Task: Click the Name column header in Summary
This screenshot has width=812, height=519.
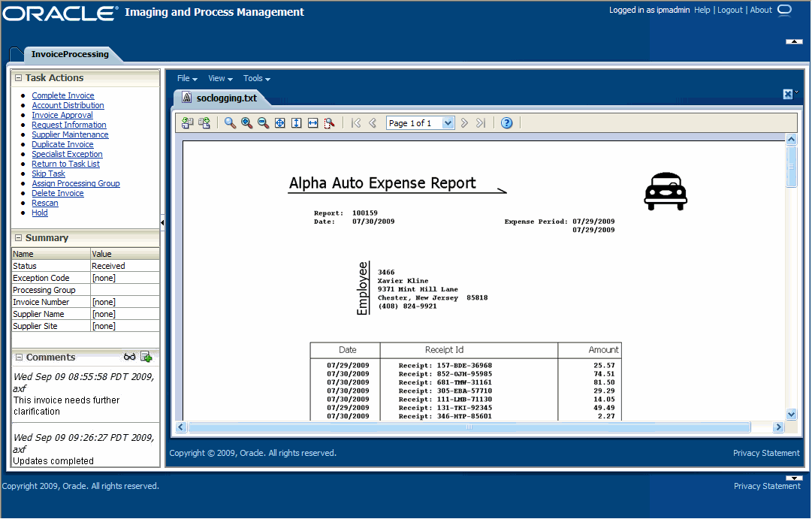Action: 51,254
